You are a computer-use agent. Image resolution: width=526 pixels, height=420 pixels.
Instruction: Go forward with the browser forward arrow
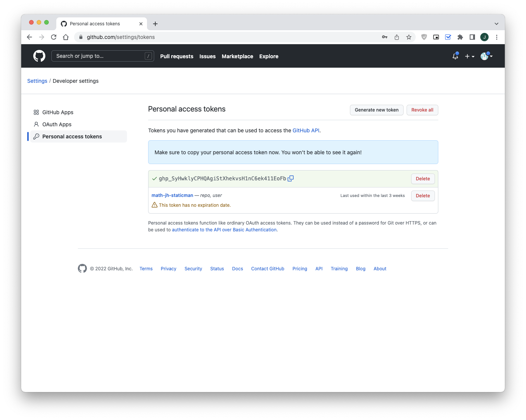[x=42, y=37]
